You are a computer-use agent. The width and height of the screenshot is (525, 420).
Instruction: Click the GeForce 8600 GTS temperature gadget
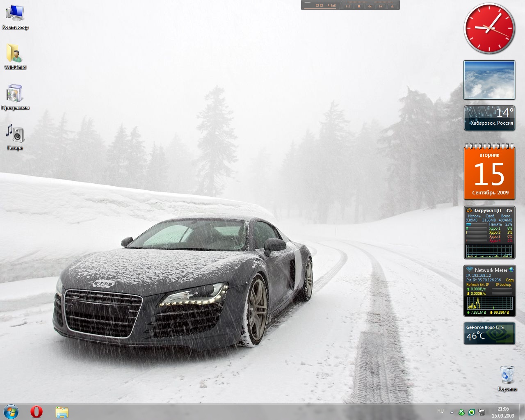click(x=489, y=333)
